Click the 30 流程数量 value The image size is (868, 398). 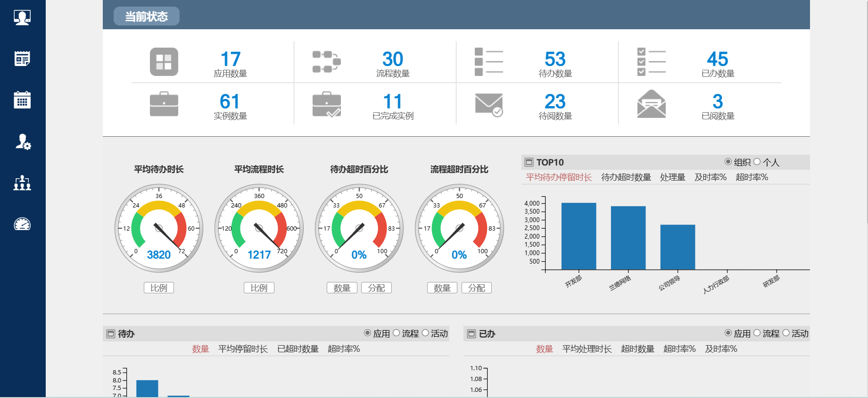tap(393, 59)
